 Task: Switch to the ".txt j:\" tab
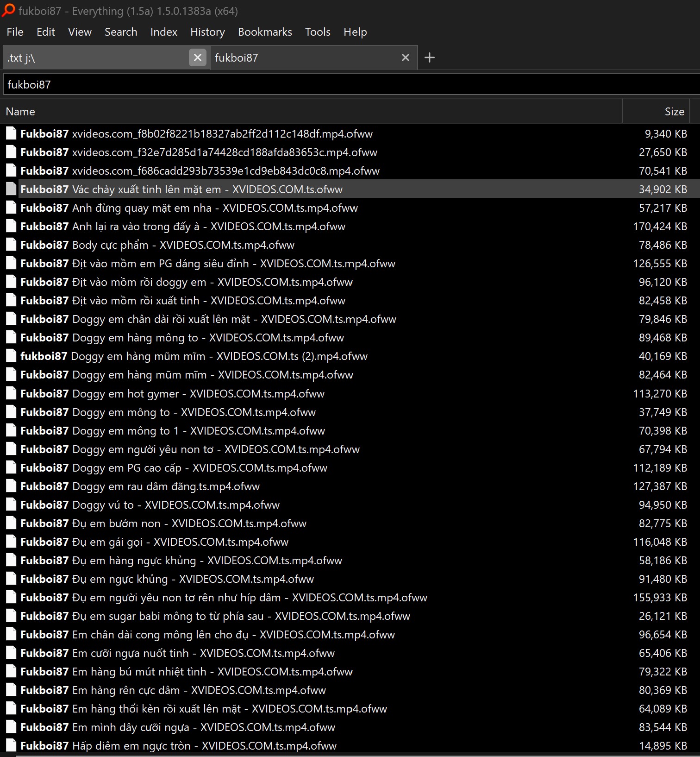pyautogui.click(x=93, y=58)
